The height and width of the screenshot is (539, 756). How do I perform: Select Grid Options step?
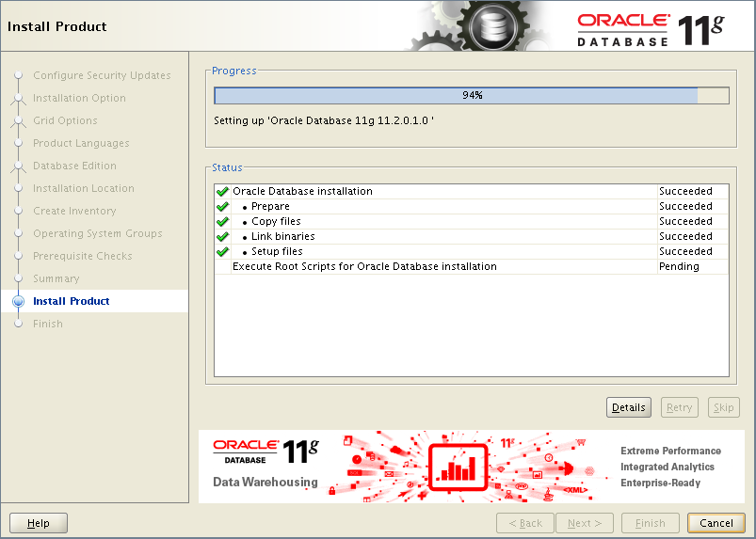click(65, 120)
